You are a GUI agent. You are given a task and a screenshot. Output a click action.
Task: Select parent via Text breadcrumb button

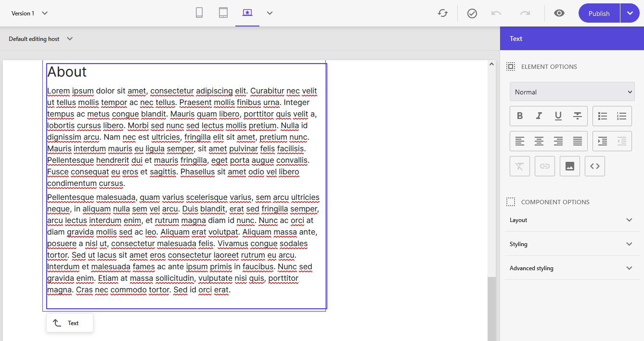point(70,323)
